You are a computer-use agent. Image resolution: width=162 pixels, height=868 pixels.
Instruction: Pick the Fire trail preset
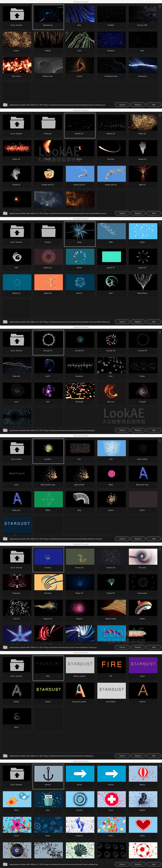pos(111,148)
